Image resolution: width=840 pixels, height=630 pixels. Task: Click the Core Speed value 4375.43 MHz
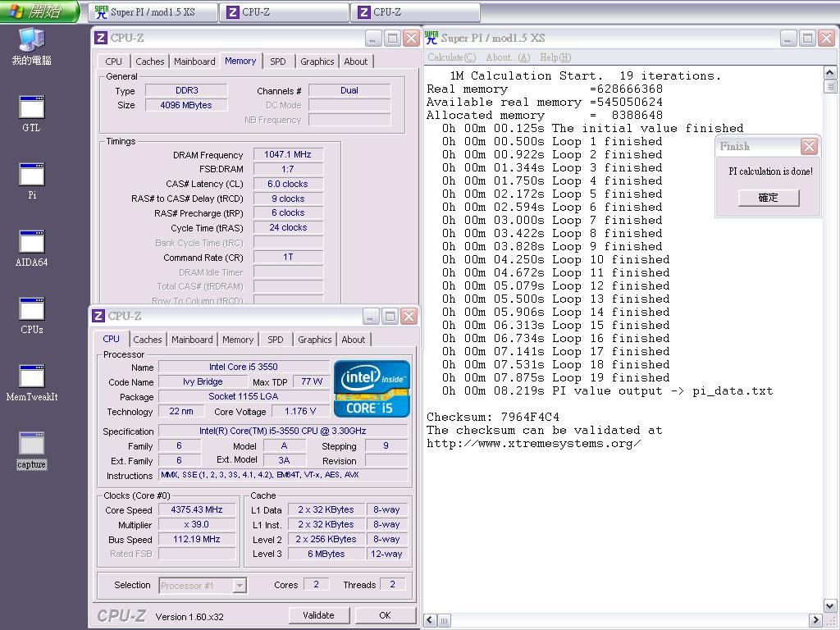[197, 509]
